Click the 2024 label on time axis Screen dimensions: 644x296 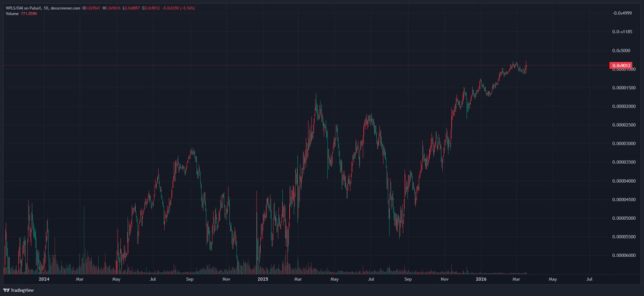point(45,279)
